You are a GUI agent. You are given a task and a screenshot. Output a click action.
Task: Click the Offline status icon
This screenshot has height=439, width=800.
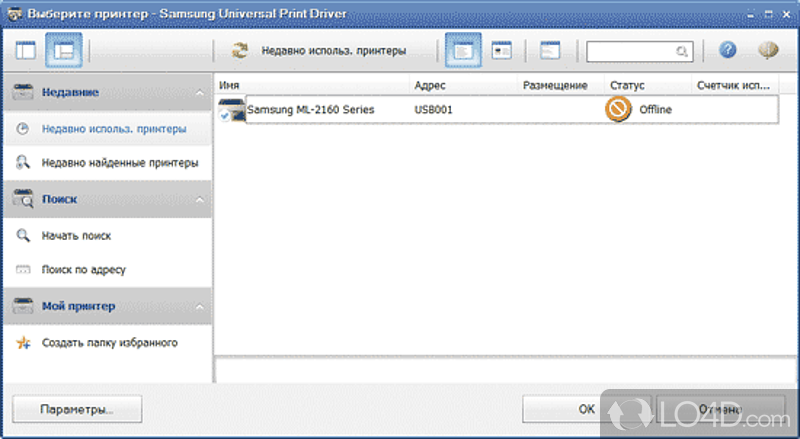click(618, 109)
